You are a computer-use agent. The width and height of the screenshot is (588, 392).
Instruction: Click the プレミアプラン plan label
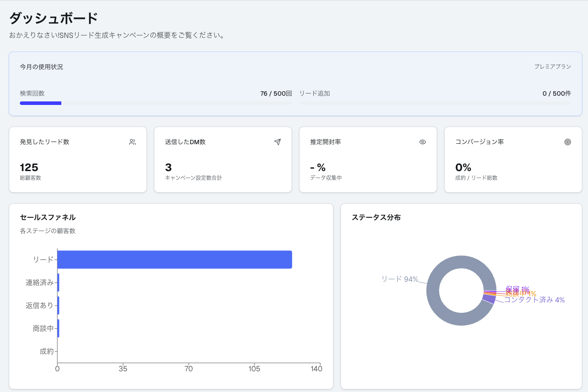point(553,67)
